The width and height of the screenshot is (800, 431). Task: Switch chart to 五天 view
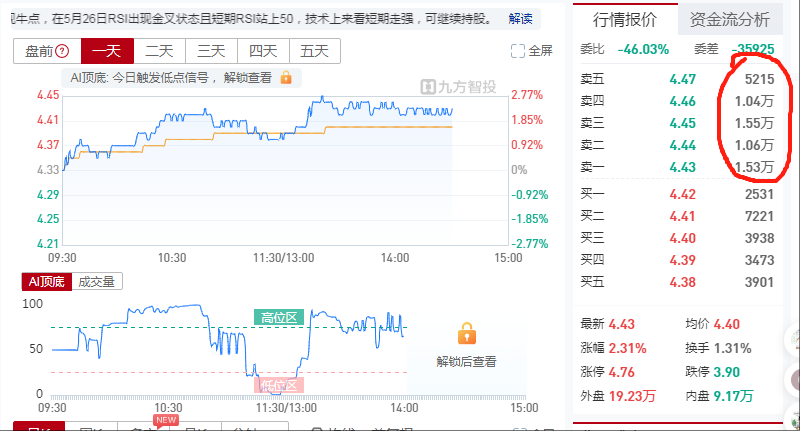pyautogui.click(x=314, y=51)
